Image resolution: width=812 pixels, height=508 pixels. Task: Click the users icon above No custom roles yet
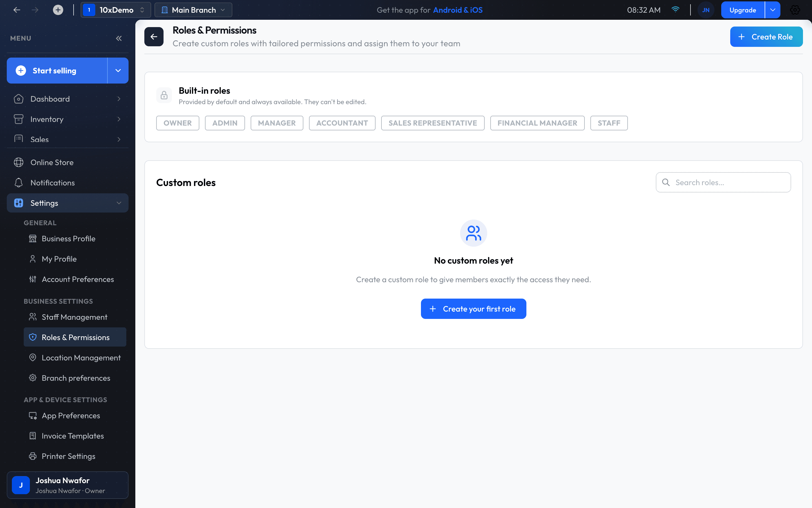[473, 233]
